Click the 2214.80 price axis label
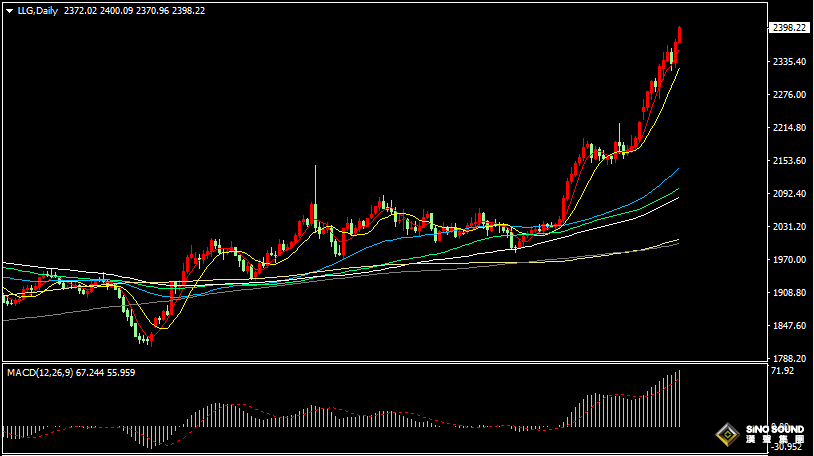The height and width of the screenshot is (456, 814). pyautogui.click(x=790, y=128)
